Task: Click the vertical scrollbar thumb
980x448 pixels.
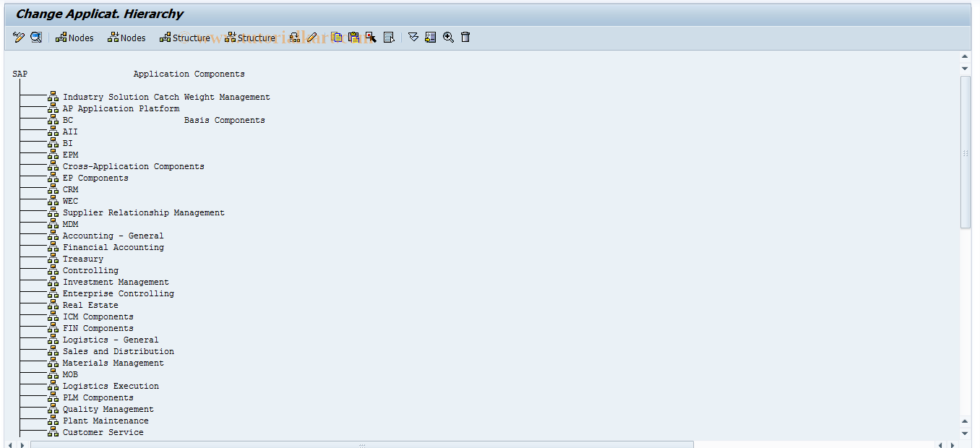Action: pyautogui.click(x=966, y=152)
